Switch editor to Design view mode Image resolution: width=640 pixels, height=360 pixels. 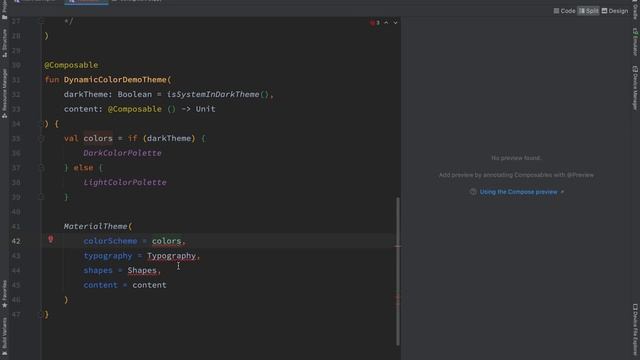615,11
